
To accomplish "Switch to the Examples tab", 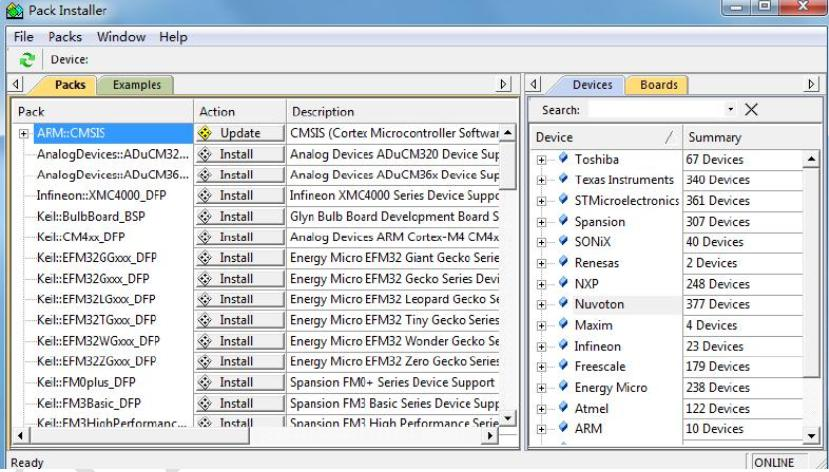I will pyautogui.click(x=136, y=85).
